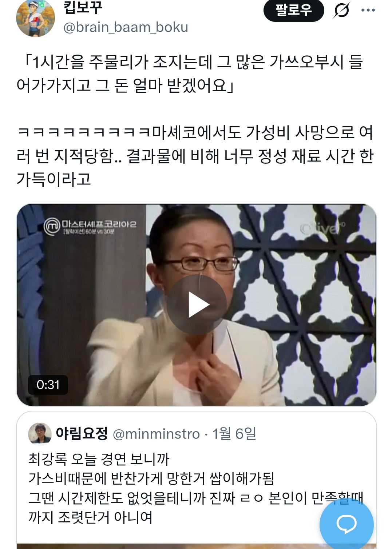Image resolution: width=392 pixels, height=549 pixels.
Task: Tap the 야림요정 display name
Action: point(82,433)
